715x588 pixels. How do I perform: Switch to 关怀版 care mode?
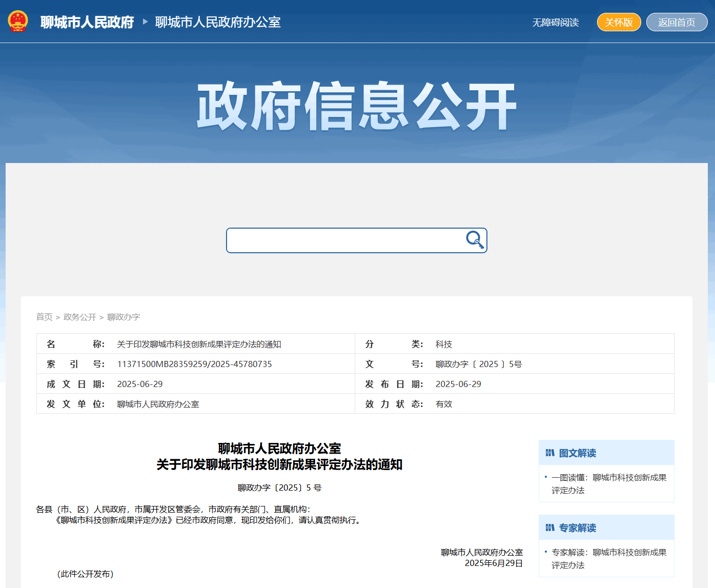(x=619, y=22)
